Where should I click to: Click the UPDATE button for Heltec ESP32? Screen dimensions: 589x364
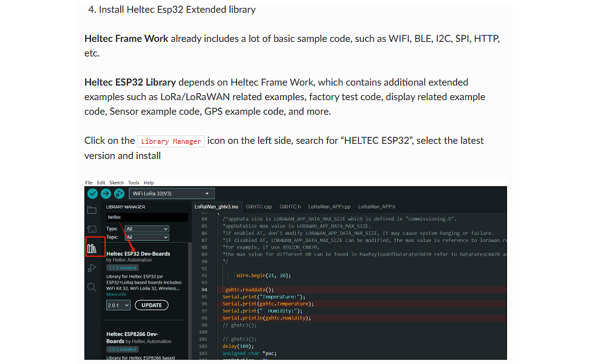[x=151, y=305]
